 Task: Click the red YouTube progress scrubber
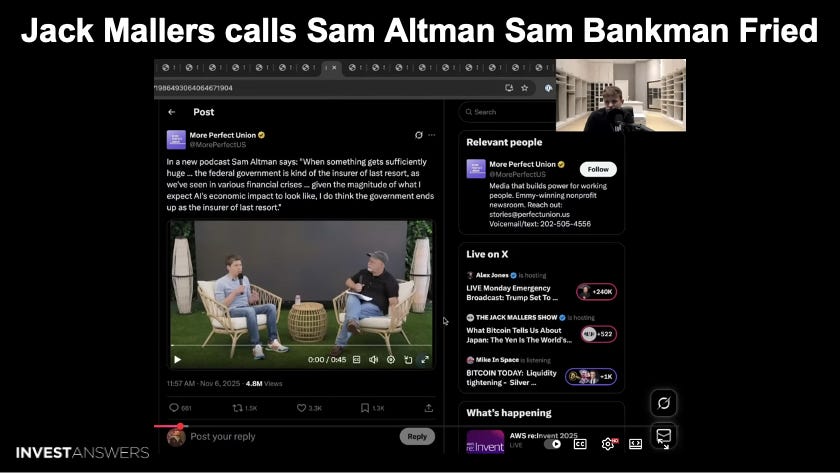coord(181,426)
